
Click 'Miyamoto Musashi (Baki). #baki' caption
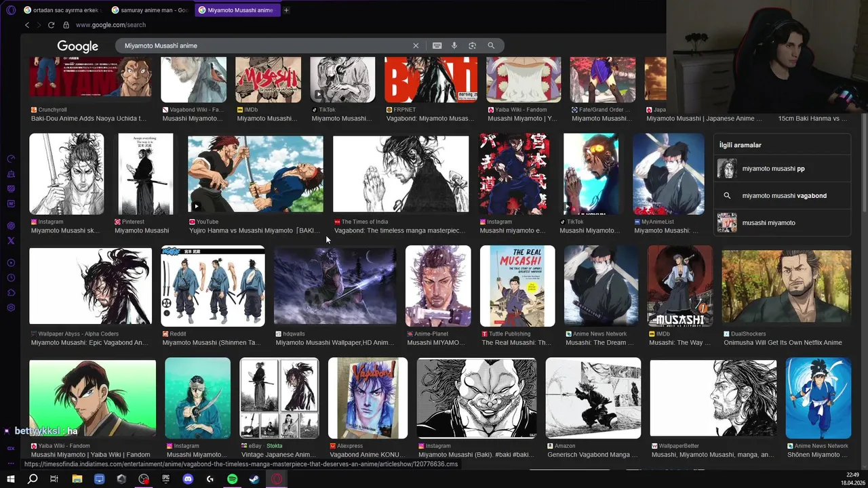point(477,455)
